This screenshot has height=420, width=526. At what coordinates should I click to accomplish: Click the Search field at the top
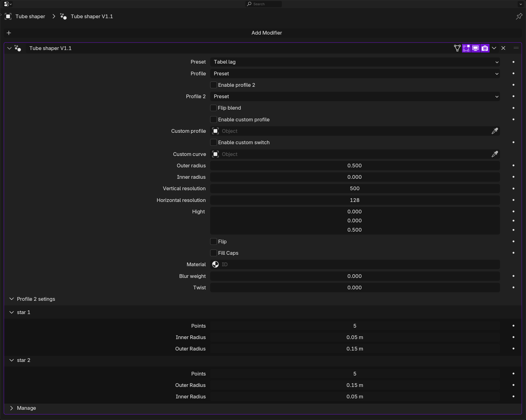pos(264,4)
